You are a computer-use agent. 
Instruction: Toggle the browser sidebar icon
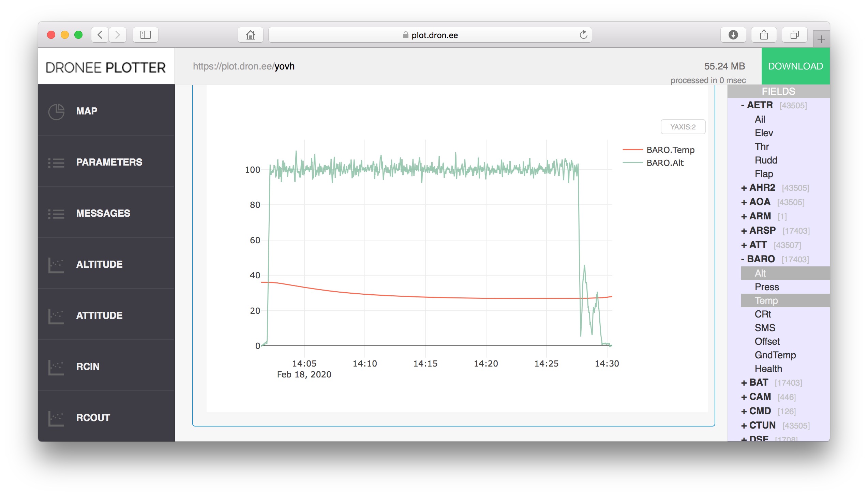tap(145, 35)
